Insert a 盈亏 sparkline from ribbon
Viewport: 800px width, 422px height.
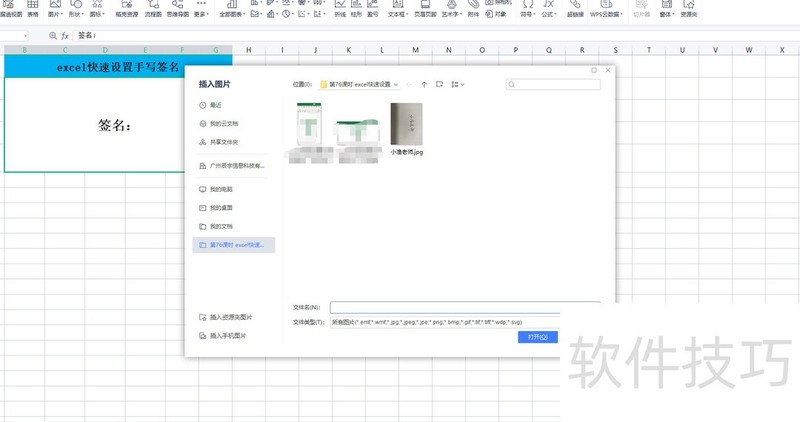(373, 8)
